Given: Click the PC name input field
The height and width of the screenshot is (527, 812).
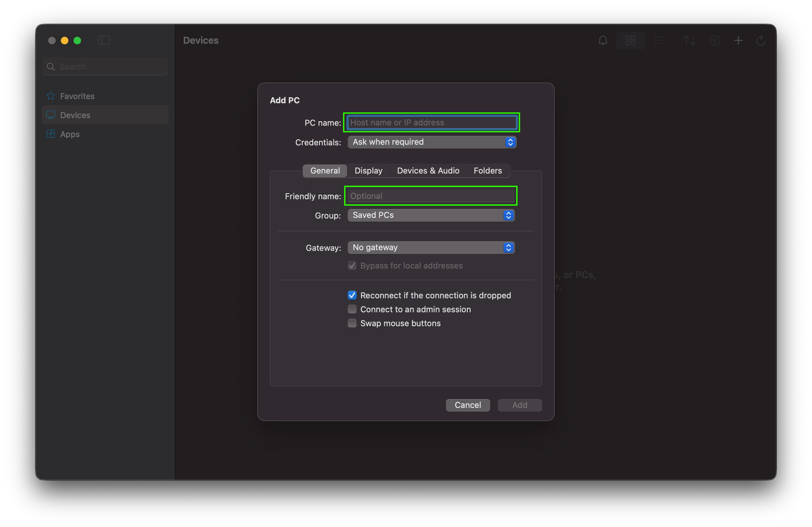Looking at the screenshot, I should (431, 123).
